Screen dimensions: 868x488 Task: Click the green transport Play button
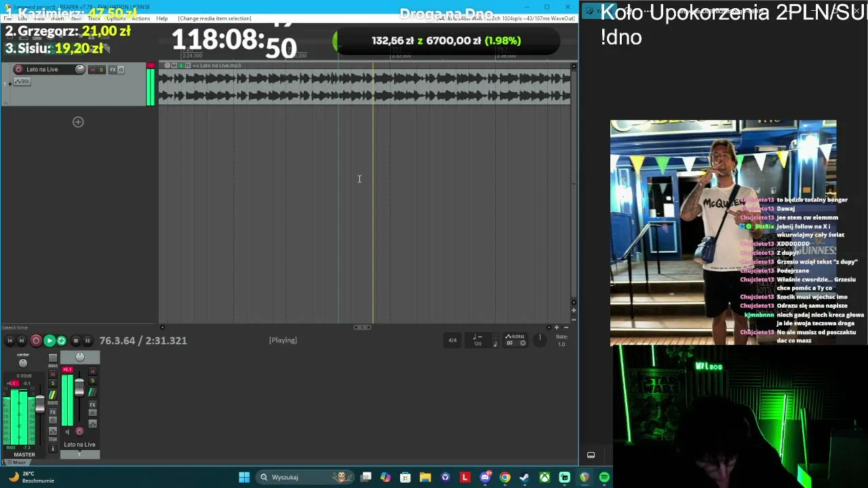point(49,341)
